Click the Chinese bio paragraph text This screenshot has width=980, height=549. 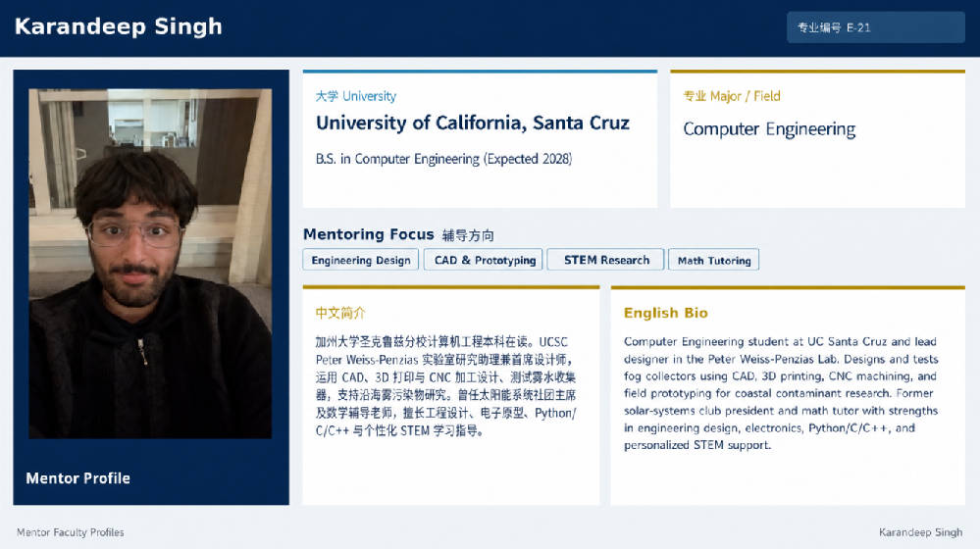[445, 386]
